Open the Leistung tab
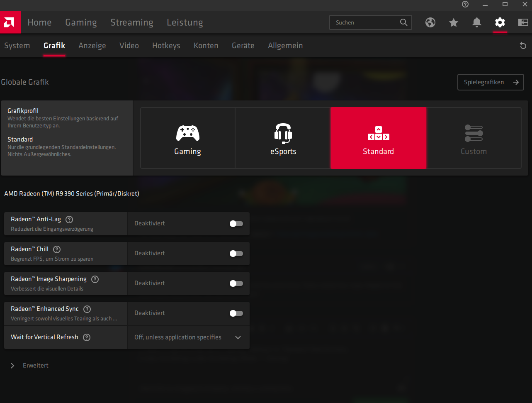The image size is (532, 403). coord(185,22)
